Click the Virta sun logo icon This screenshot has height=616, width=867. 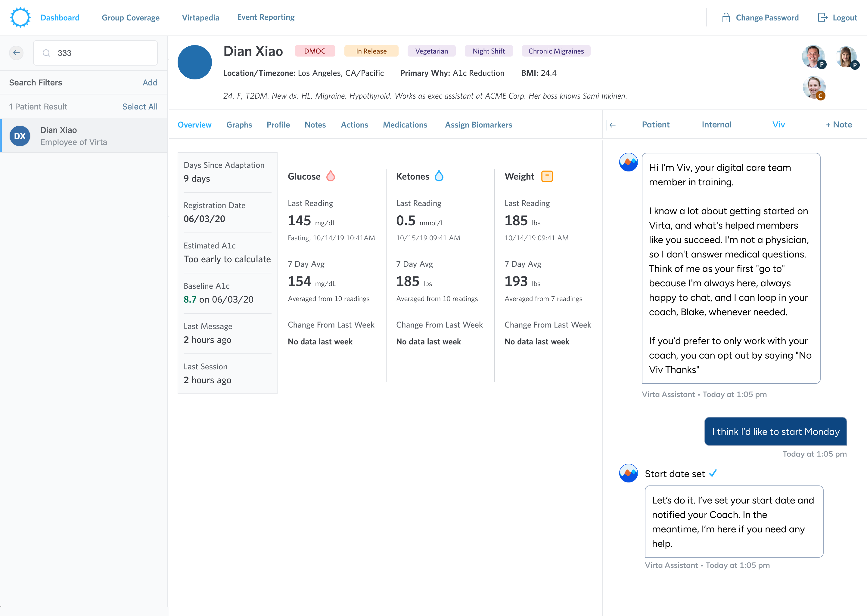tap(20, 17)
